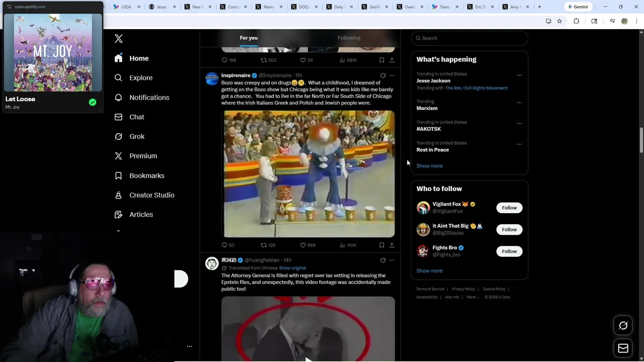644x362 pixels.
Task: Follow Vigilant Fox
Action: (x=509, y=208)
